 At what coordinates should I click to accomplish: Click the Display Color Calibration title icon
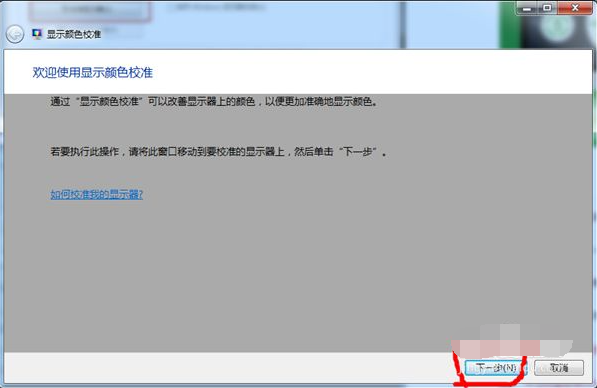coord(37,34)
